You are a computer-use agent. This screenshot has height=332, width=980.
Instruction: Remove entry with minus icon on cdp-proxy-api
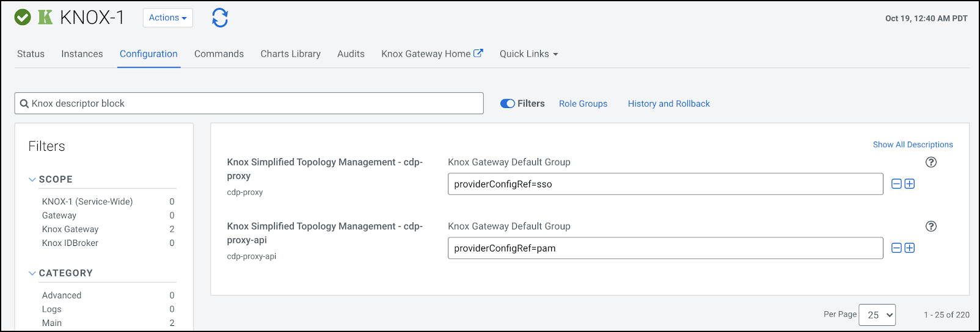(896, 248)
